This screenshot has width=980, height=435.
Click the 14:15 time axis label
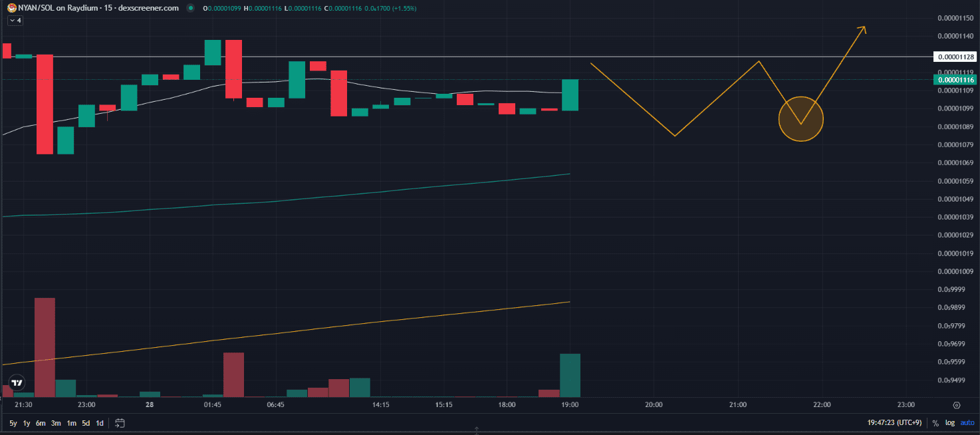(x=381, y=404)
